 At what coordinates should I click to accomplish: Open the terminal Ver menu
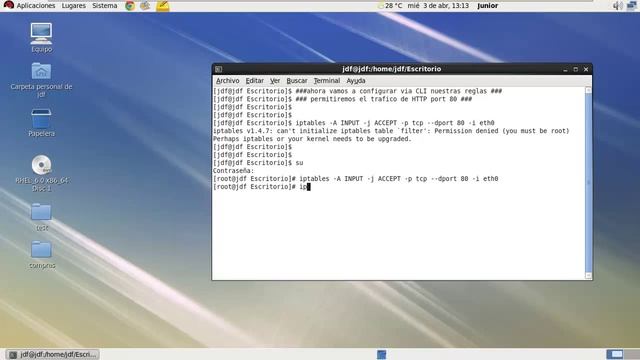[275, 81]
